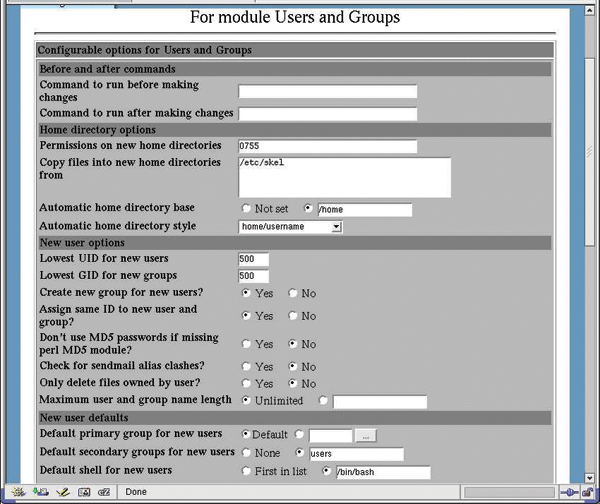Open the automatic home directory style dropdown

coord(290,227)
